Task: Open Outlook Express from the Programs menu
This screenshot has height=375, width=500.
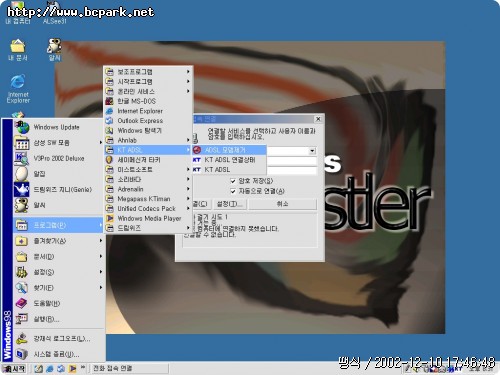Action: 149,120
